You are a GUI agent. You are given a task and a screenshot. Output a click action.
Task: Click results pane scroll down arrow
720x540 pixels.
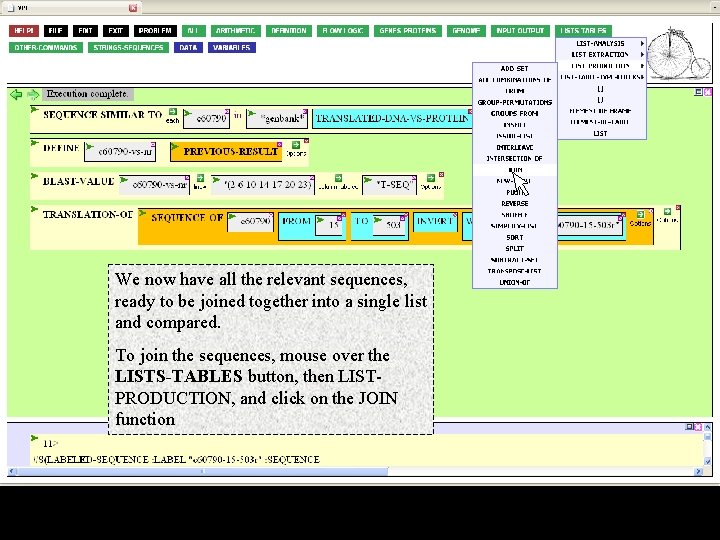point(708,461)
